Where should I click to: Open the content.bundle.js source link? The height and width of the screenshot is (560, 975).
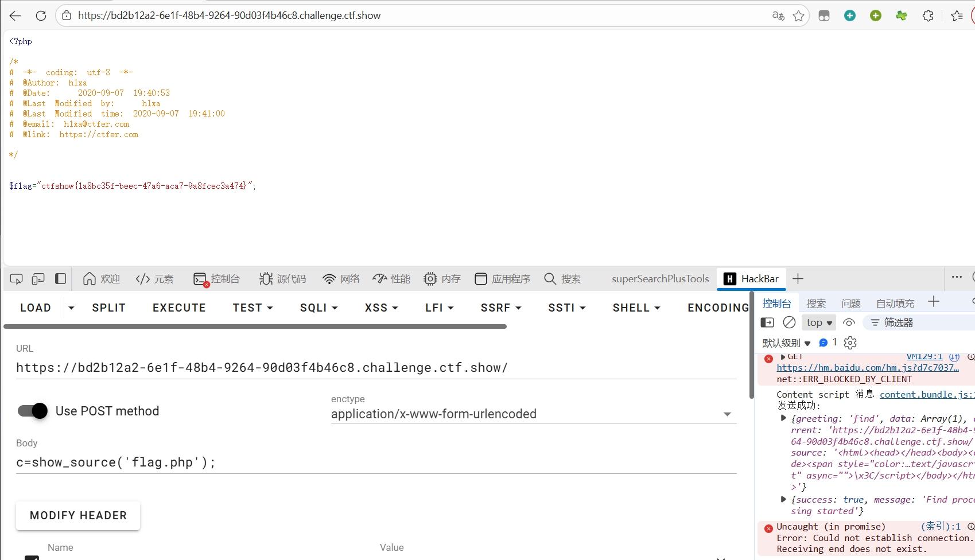click(x=927, y=394)
